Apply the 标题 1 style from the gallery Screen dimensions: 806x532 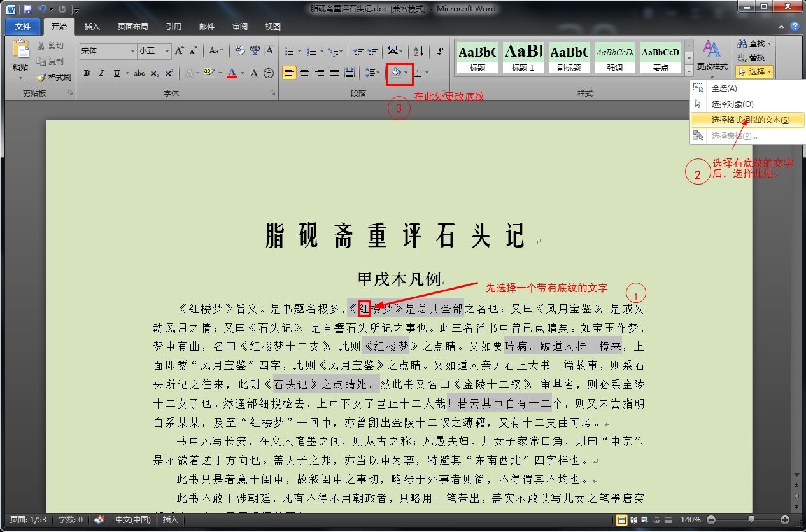pyautogui.click(x=523, y=57)
